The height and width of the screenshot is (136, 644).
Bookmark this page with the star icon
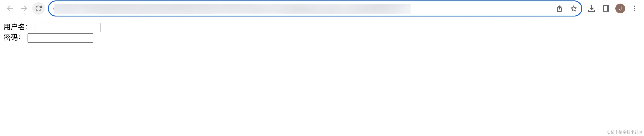[x=574, y=9]
